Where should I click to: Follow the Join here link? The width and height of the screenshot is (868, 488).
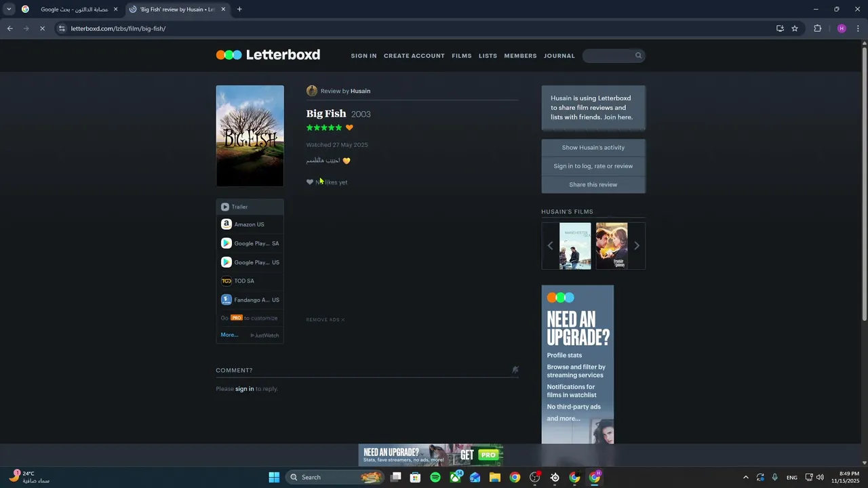[x=618, y=117]
